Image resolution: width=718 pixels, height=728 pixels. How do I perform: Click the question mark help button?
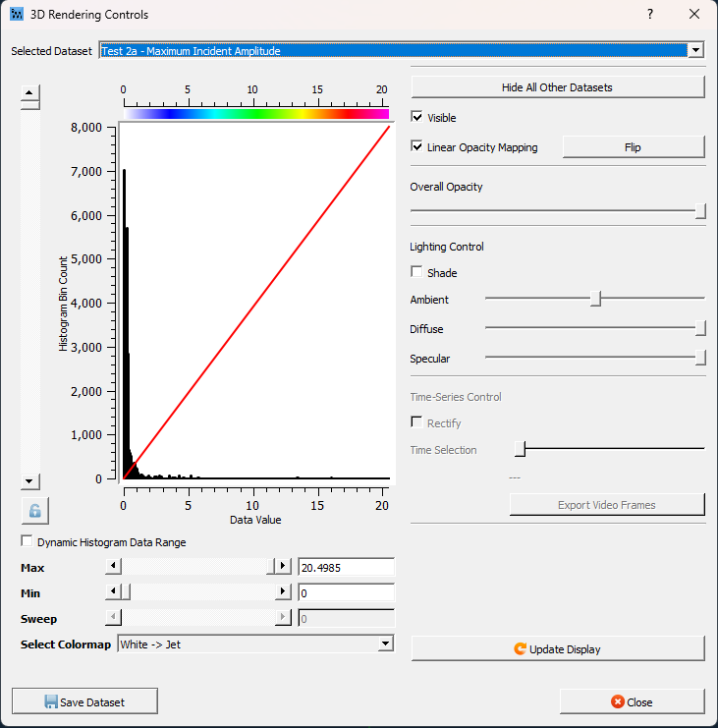tap(649, 15)
